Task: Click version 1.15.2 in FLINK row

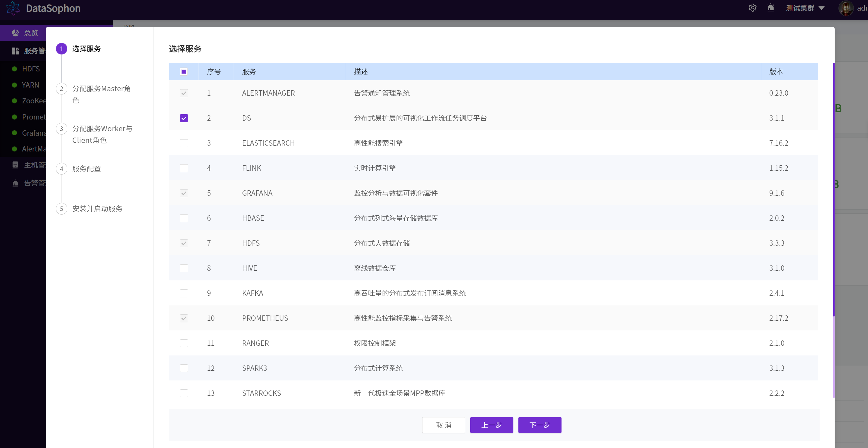Action: (778, 168)
